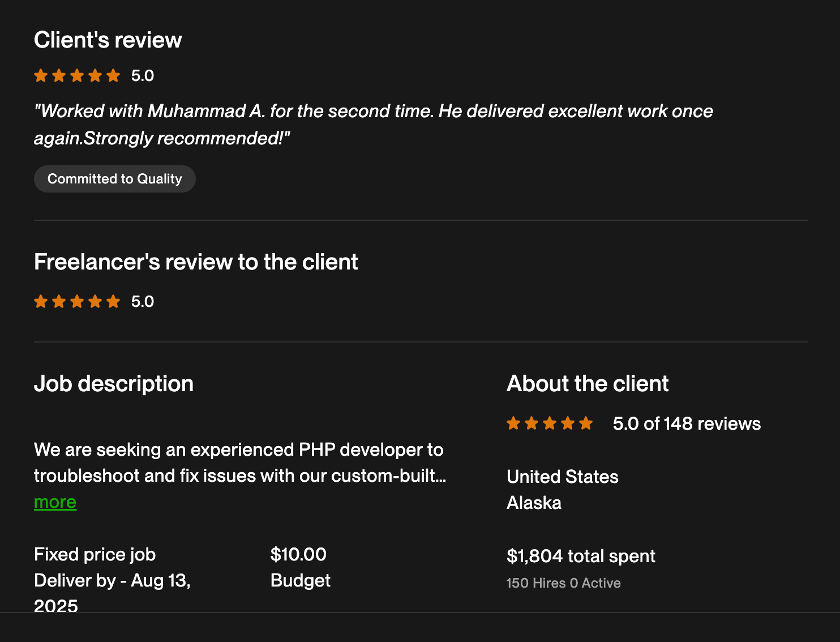Click the Fixed price job label

pos(95,554)
